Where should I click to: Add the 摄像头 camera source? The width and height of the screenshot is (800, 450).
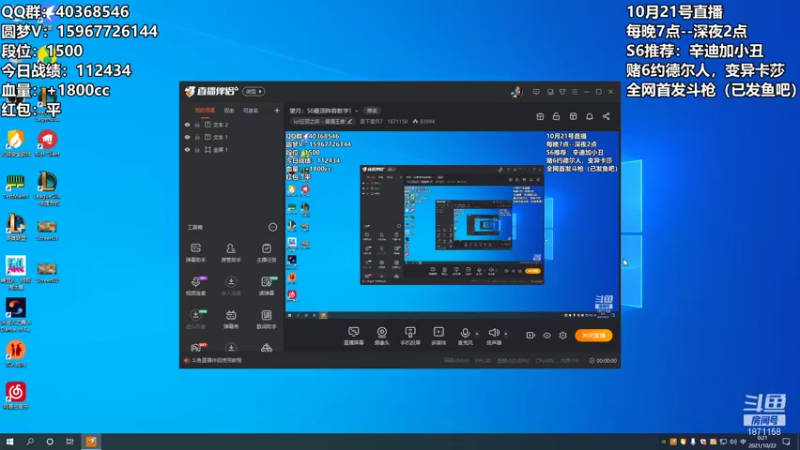coord(382,336)
